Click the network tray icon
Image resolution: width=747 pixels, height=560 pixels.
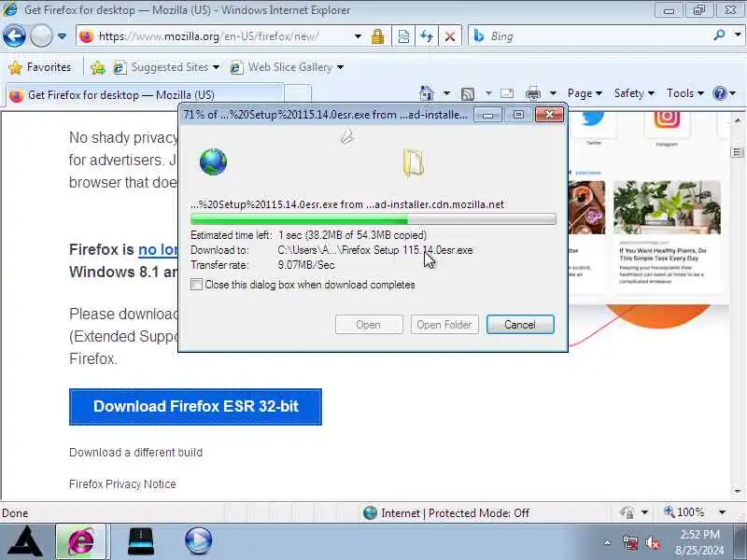(x=630, y=543)
